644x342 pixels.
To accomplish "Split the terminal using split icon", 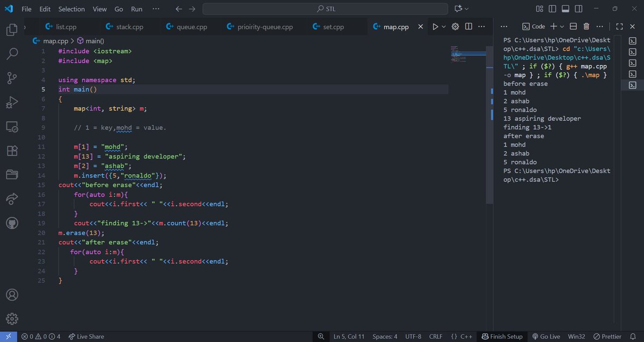I will tap(573, 26).
